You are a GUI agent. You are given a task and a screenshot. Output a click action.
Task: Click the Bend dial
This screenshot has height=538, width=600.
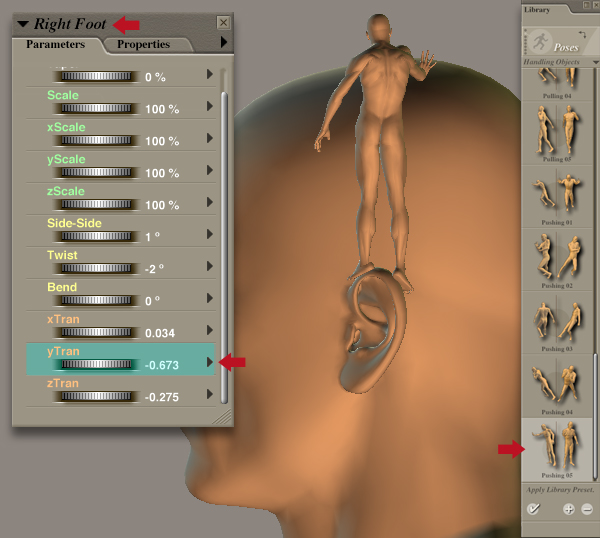click(x=96, y=300)
